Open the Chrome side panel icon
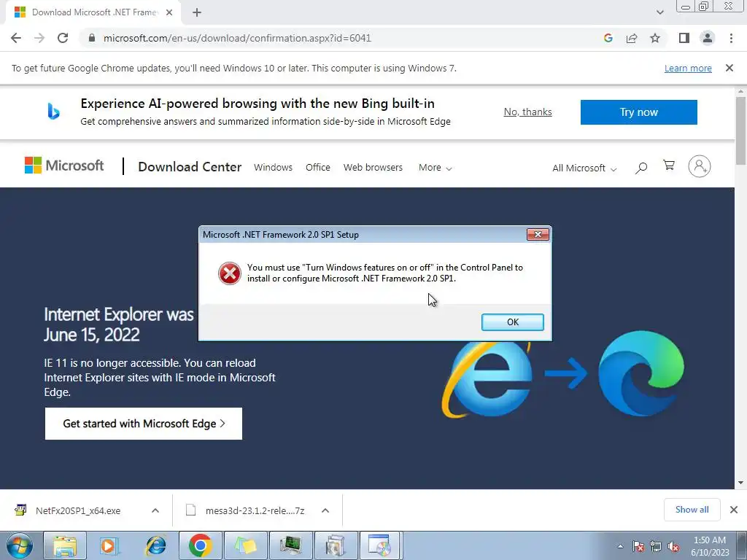This screenshot has height=560, width=747. coord(684,38)
